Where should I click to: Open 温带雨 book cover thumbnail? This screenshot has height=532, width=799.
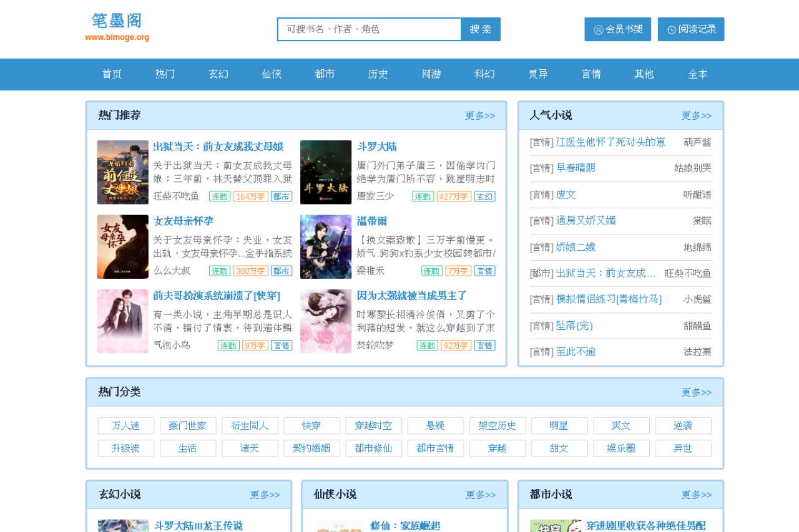click(326, 247)
